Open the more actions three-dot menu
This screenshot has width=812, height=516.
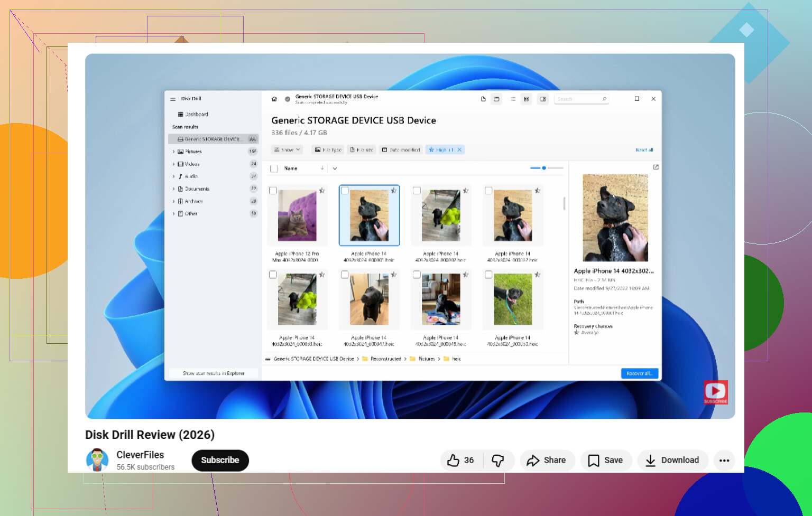tap(724, 461)
